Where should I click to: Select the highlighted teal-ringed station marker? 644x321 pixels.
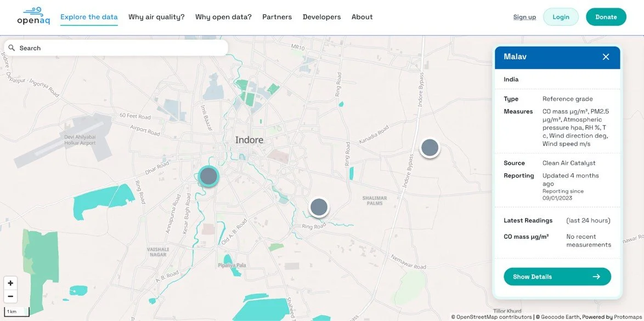pos(208,176)
